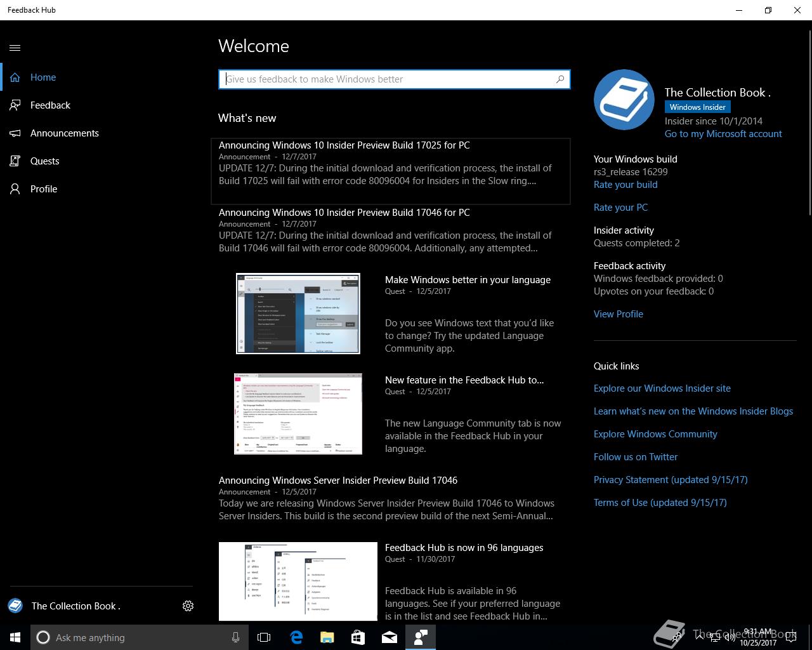Open Build 17046 for PC announcement
This screenshot has width=812, height=650.
pyautogui.click(x=391, y=230)
